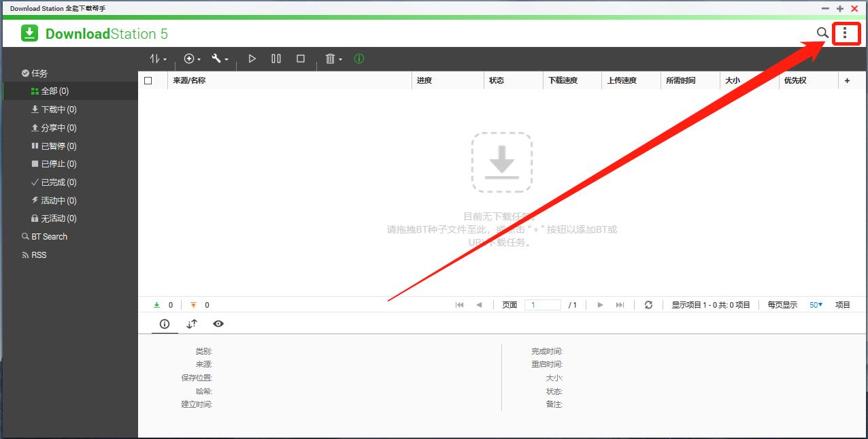Open the green Info status icon on toolbar
The image size is (868, 439).
tap(358, 59)
